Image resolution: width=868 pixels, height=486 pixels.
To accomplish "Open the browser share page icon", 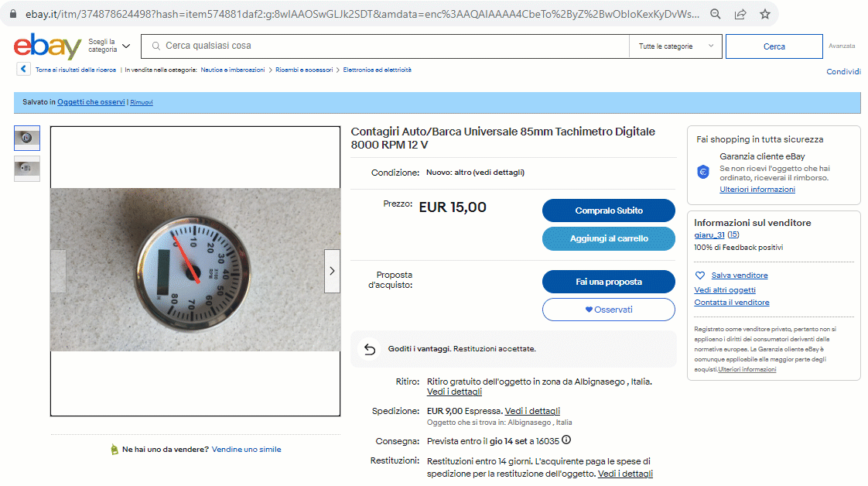I will 740,15.
